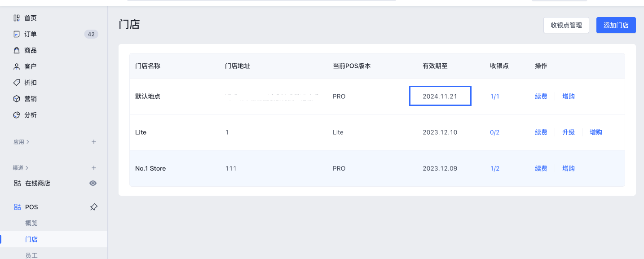Image resolution: width=644 pixels, height=259 pixels.
Task: Add an app with the plus icon
Action: point(94,142)
